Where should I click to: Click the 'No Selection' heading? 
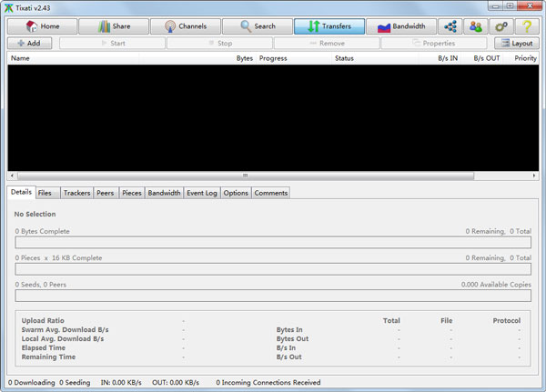[x=35, y=214]
